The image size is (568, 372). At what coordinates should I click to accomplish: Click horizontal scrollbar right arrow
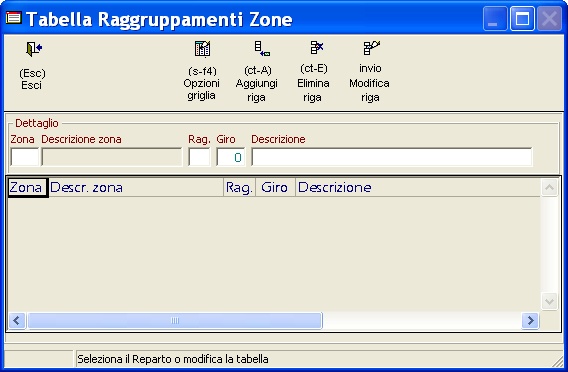530,321
